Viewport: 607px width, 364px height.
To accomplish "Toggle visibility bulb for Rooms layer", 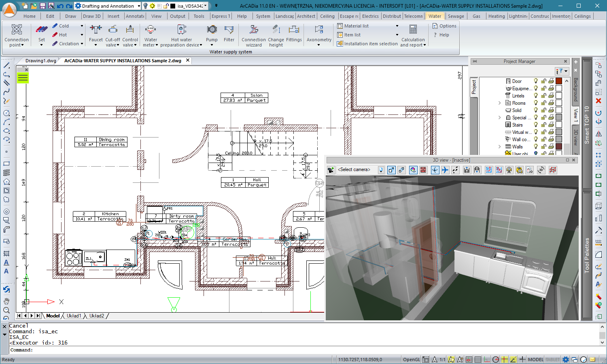I will pos(536,103).
